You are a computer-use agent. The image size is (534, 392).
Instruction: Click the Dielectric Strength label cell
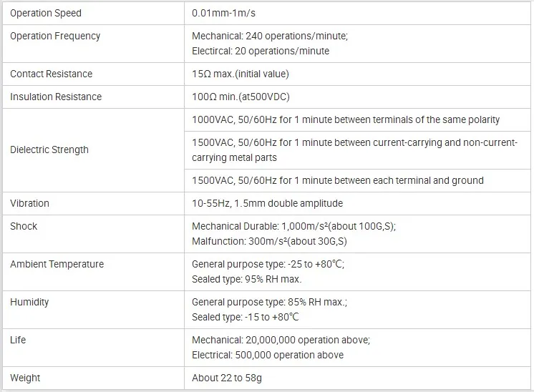(49, 150)
